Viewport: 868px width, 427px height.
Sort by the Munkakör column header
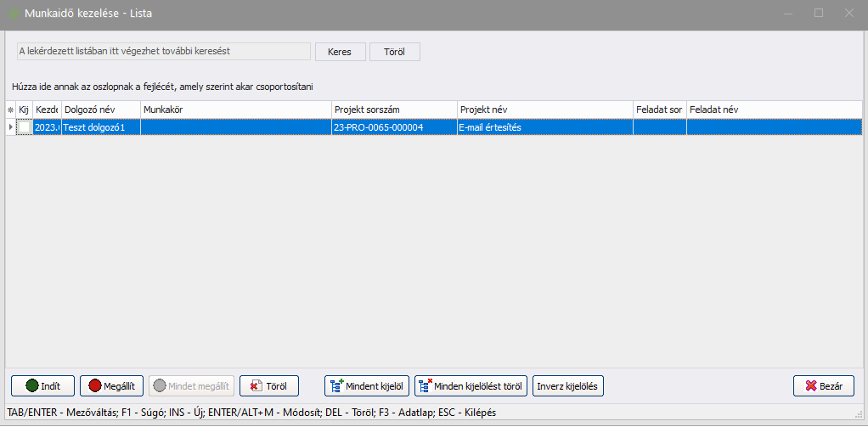pos(235,110)
